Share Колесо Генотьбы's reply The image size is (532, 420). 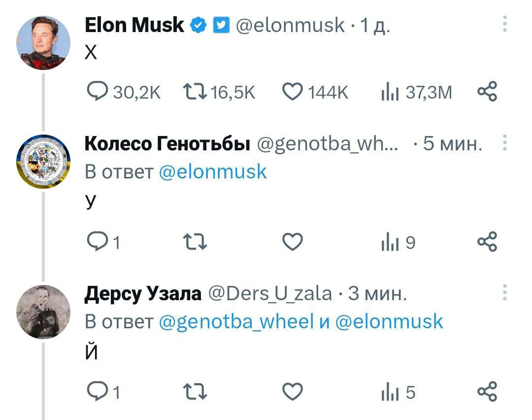pos(488,242)
